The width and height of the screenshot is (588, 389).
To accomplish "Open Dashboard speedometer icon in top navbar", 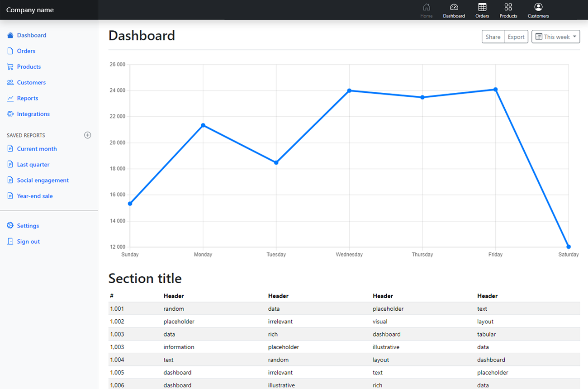I will 454,7.
